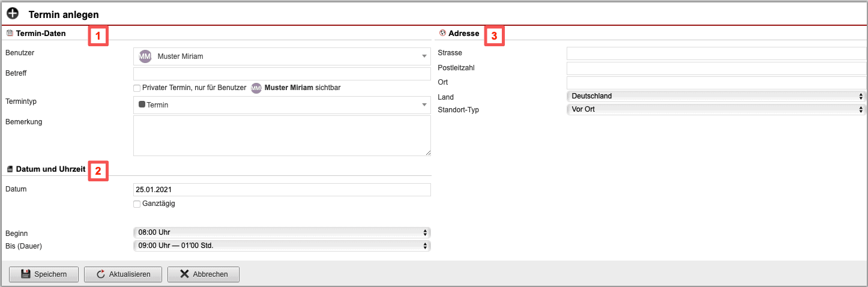Open the Benutzer dropdown
Viewport: 868px width, 287px height.
(282, 56)
